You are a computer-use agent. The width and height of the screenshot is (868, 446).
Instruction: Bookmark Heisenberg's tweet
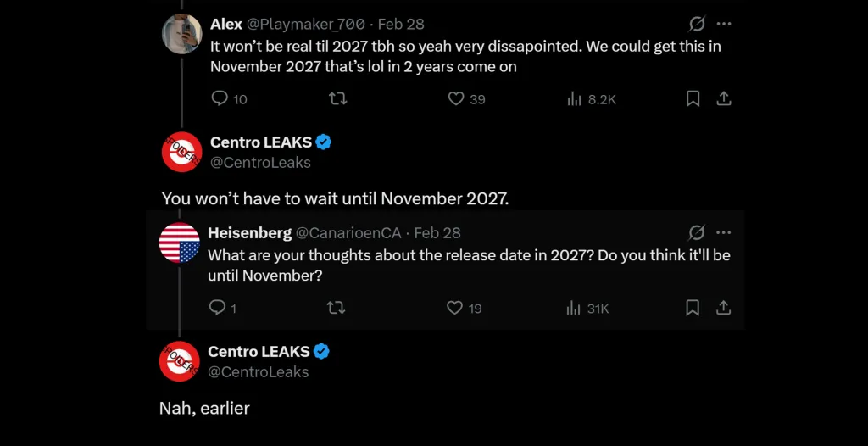point(693,308)
